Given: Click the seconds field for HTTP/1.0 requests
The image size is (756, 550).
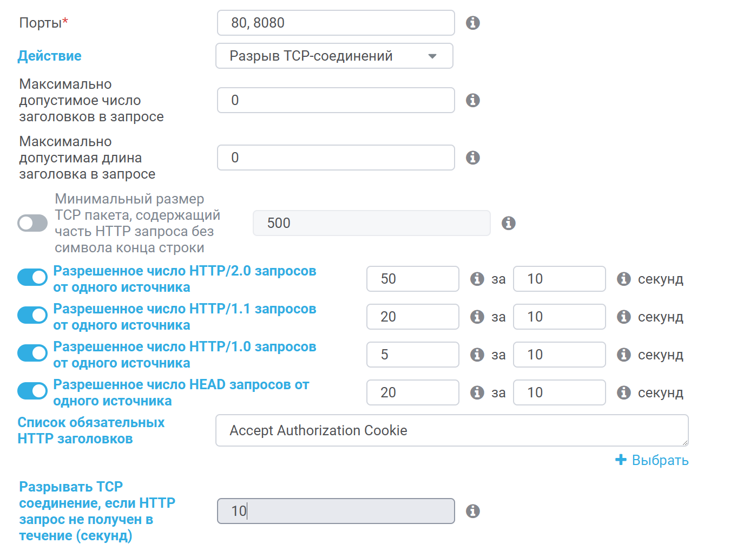Looking at the screenshot, I should tap(559, 355).
